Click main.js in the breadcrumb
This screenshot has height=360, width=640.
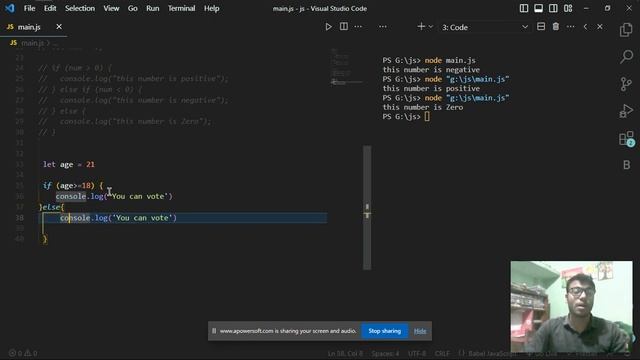coord(32,43)
